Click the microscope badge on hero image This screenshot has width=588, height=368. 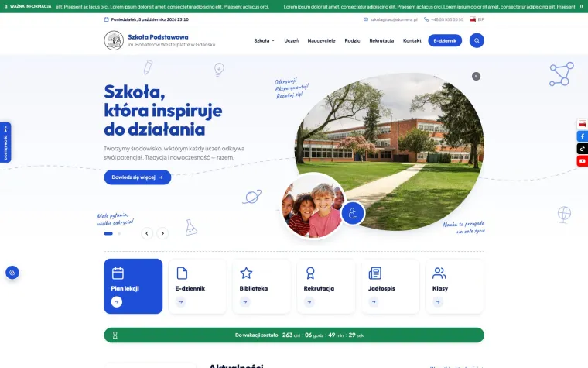click(x=353, y=213)
